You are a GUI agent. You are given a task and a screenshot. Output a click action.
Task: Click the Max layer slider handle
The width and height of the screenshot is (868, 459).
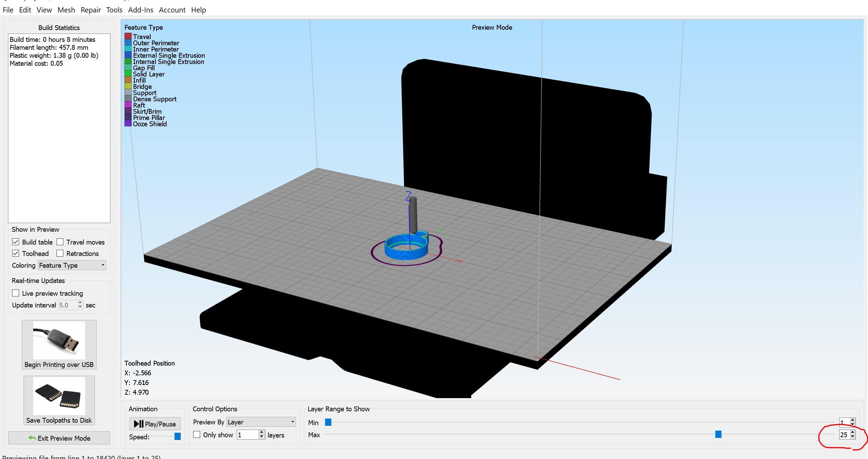coord(718,434)
